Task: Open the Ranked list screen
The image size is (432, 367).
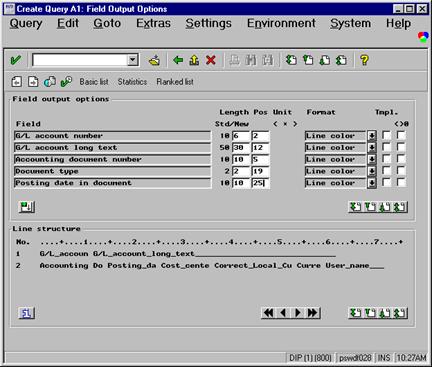Action: pyautogui.click(x=175, y=82)
